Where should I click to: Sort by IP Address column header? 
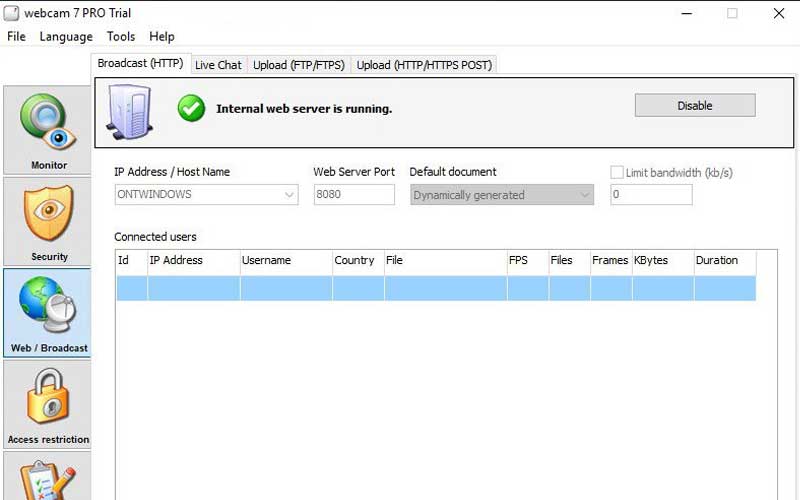tap(194, 261)
